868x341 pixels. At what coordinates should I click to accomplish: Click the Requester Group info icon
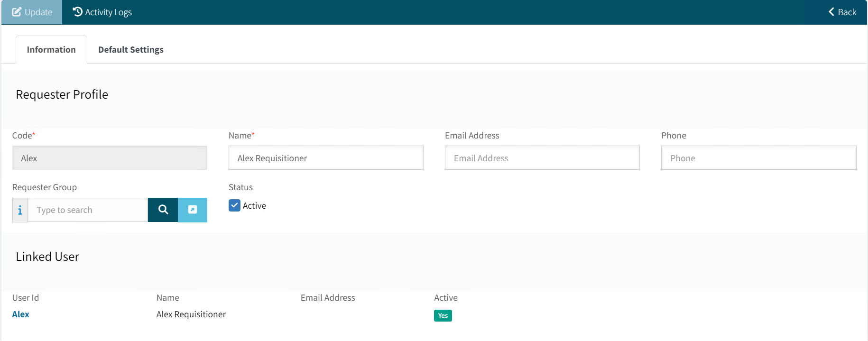20,210
